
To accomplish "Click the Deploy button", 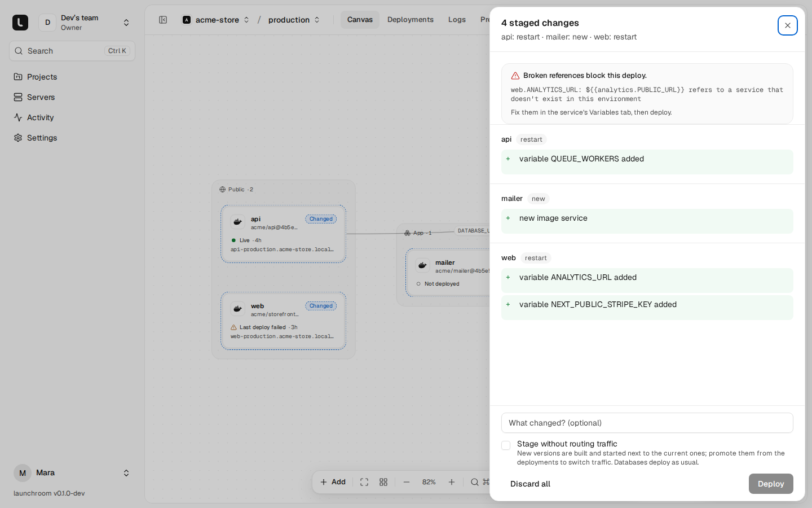I will (x=771, y=484).
